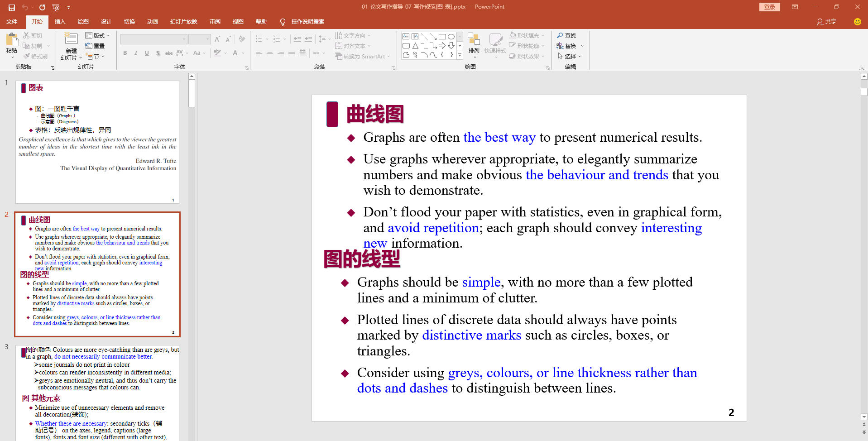This screenshot has width=868, height=441.
Task: Open the font name combo box
Action: click(x=153, y=39)
